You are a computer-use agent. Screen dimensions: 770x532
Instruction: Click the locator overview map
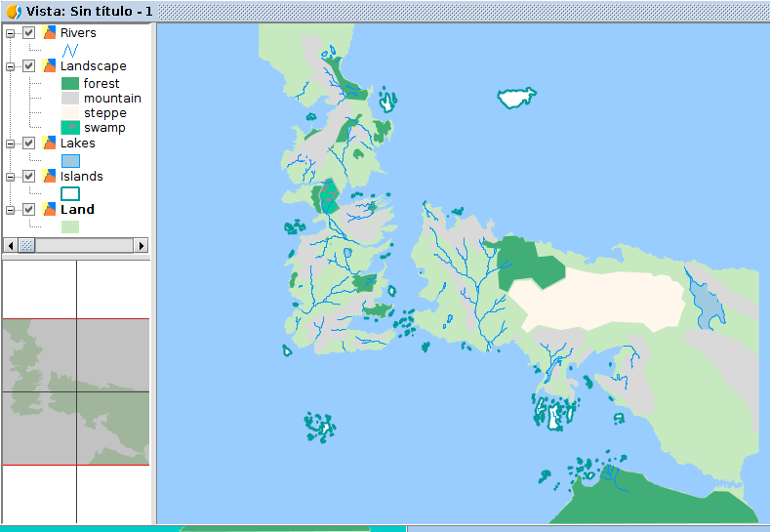tap(76, 392)
